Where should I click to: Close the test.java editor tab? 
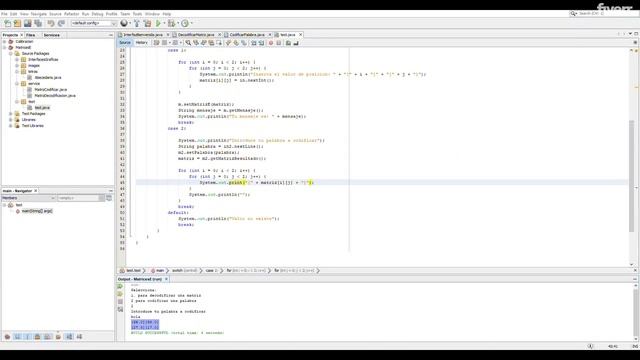pos(301,35)
